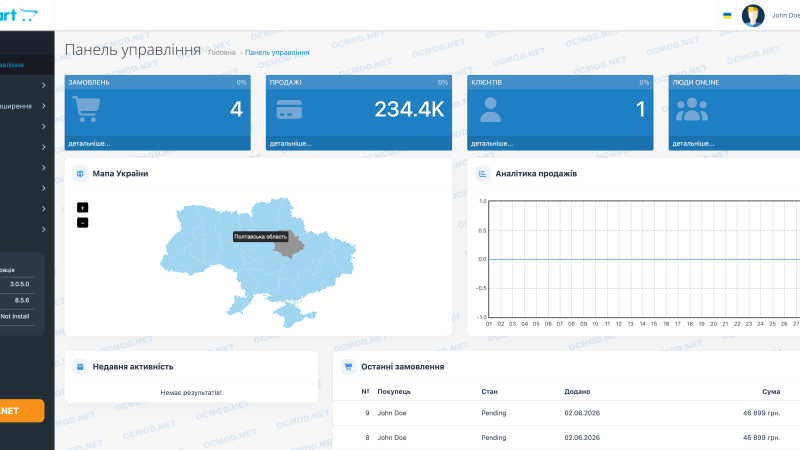Click the chart icon beside Аналітика продажів
Image resolution: width=800 pixels, height=450 pixels.
[x=483, y=173]
